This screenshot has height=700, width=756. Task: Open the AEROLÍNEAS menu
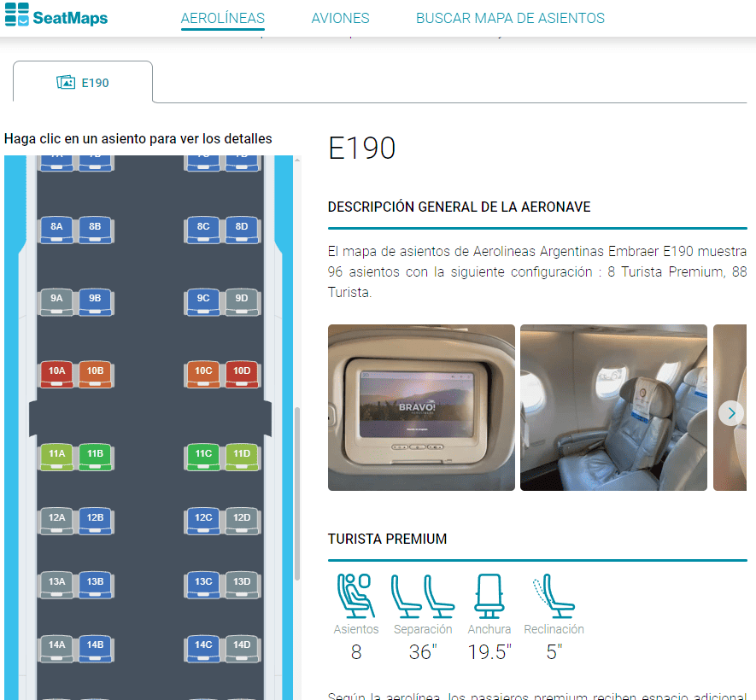[x=223, y=18]
